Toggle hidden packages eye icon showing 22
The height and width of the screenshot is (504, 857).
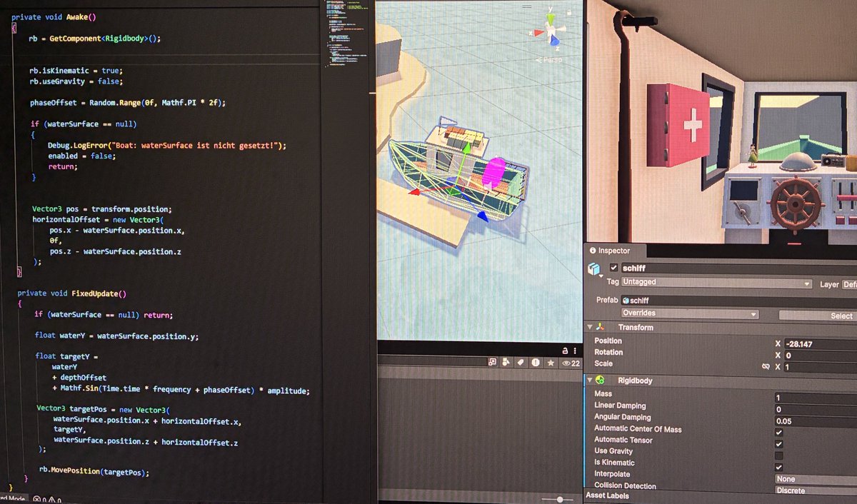pos(571,363)
